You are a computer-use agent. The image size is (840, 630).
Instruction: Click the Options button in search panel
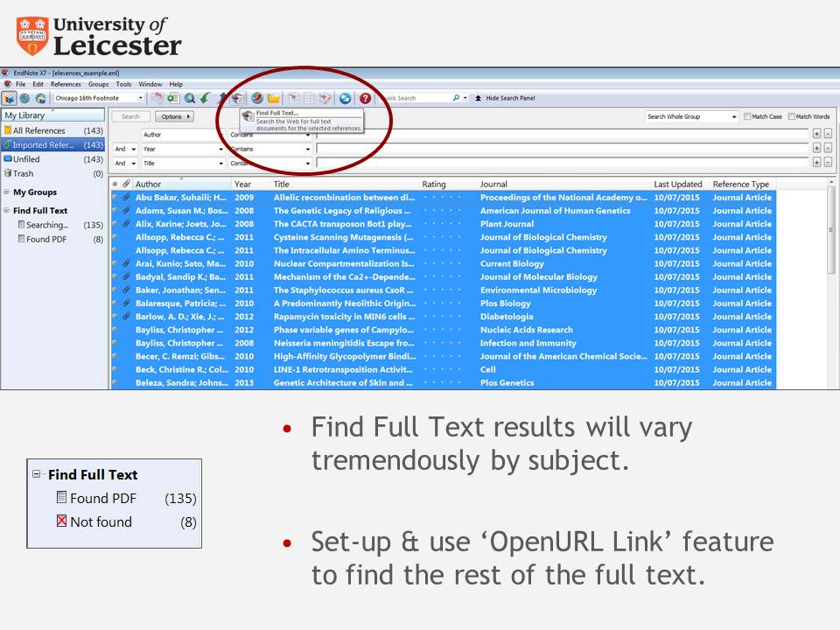[173, 116]
